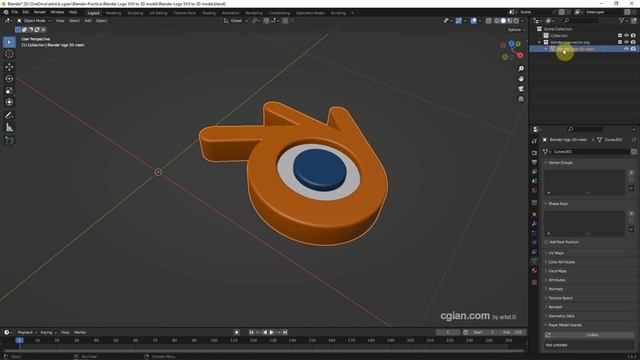Activate the 3D Cursor tool
This screenshot has height=360, width=640.
click(x=9, y=54)
